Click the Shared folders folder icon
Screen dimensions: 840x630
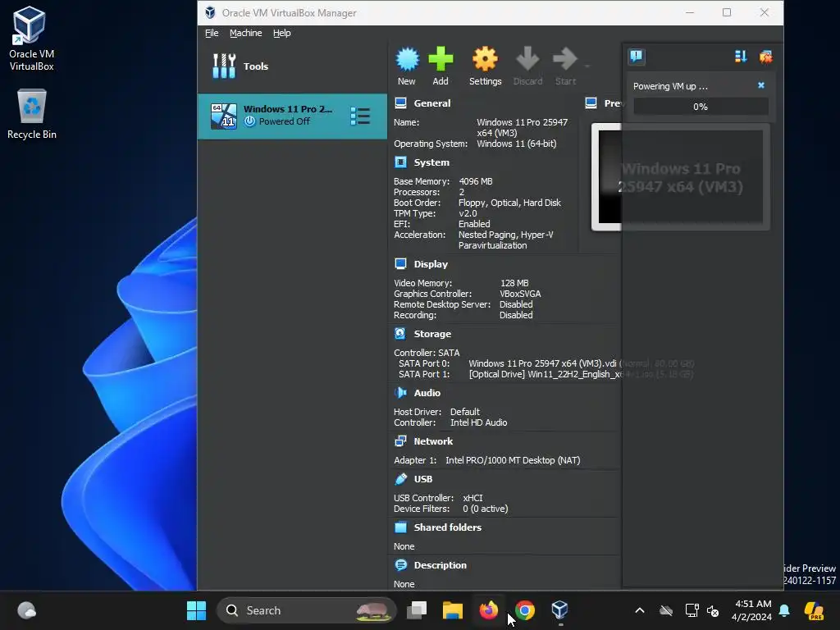click(x=400, y=527)
